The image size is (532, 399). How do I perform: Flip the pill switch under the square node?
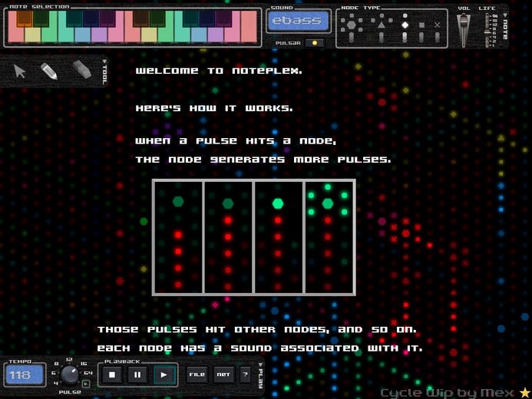pos(421,38)
